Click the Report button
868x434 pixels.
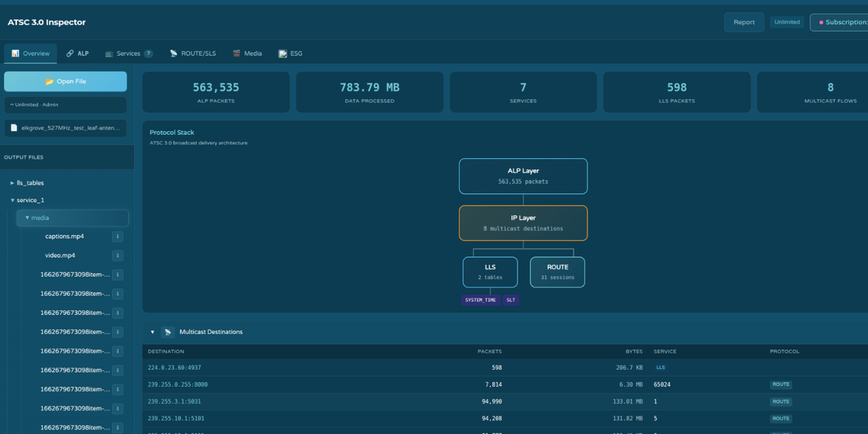click(x=744, y=22)
